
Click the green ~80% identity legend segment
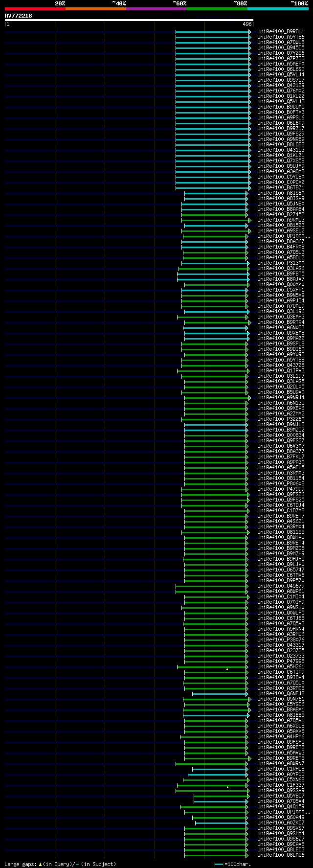pos(217,9)
